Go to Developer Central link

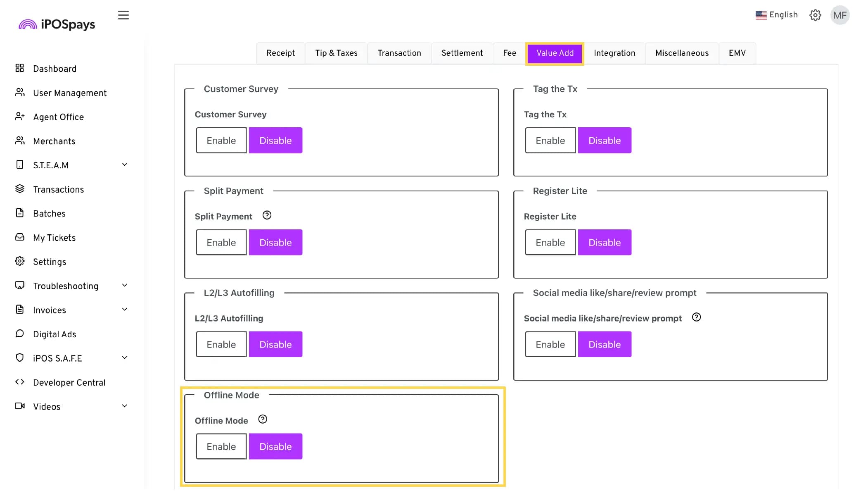[69, 382]
